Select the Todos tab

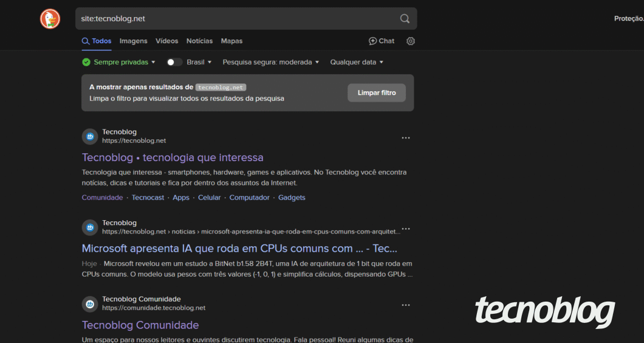(97, 41)
